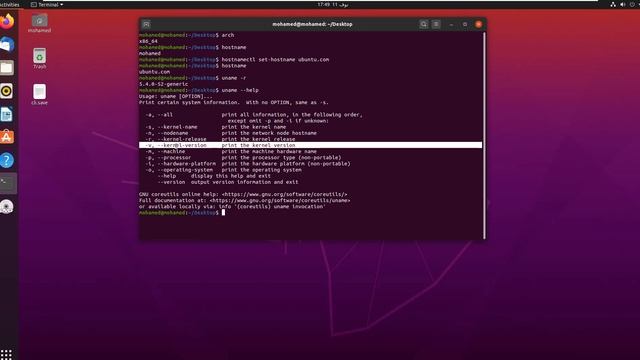Viewport: 640px width, 360px height.
Task: Open the Terminal app menu in top bar
Action: (47, 4)
